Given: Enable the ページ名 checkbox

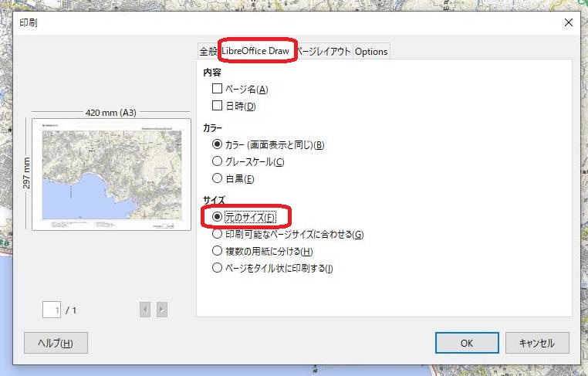Looking at the screenshot, I should [217, 90].
